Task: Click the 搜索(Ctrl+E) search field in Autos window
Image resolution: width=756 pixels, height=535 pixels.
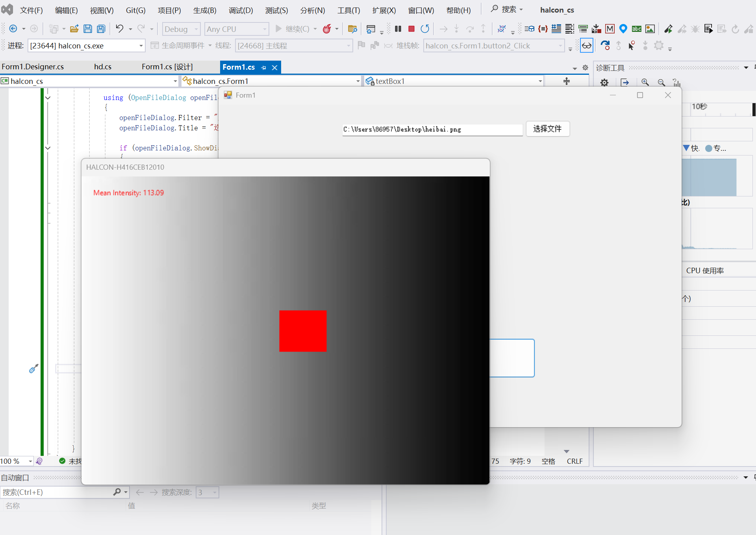Action: 57,492
